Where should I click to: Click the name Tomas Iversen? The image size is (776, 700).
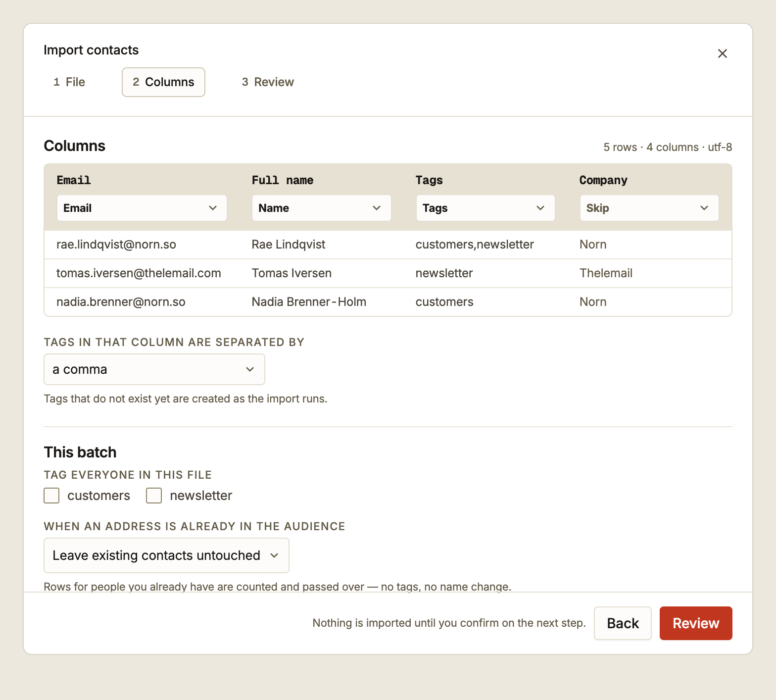pos(291,273)
